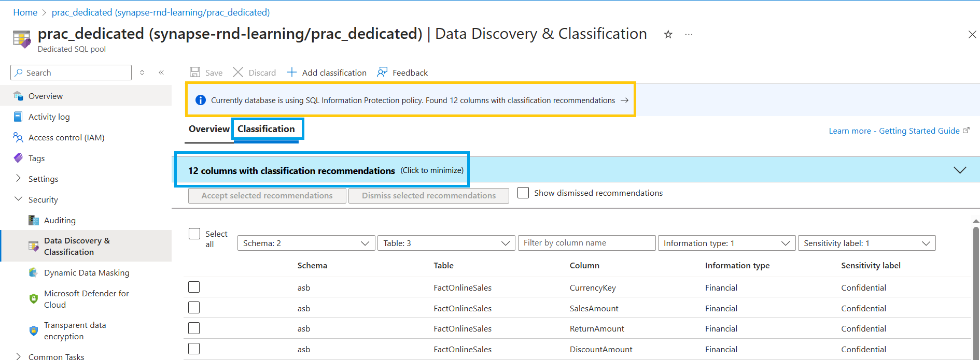
Task: Click the SalesAmount column cell
Action: pyautogui.click(x=594, y=308)
